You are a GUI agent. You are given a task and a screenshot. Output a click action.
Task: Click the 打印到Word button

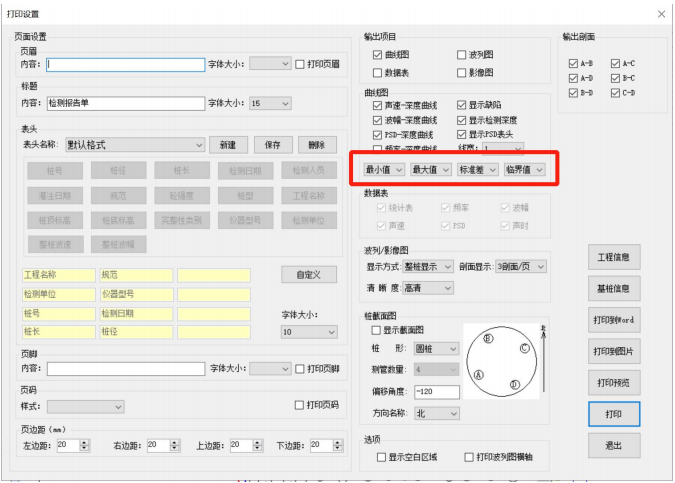click(613, 321)
